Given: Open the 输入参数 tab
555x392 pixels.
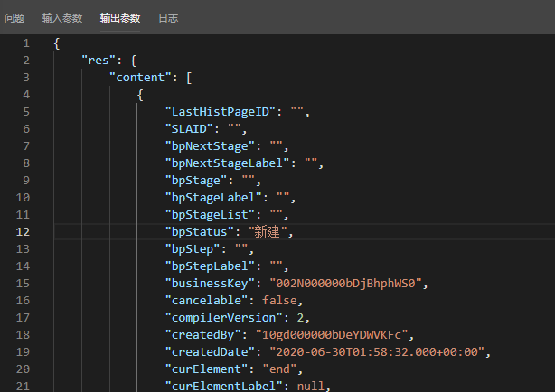Looking at the screenshot, I should 63,18.
